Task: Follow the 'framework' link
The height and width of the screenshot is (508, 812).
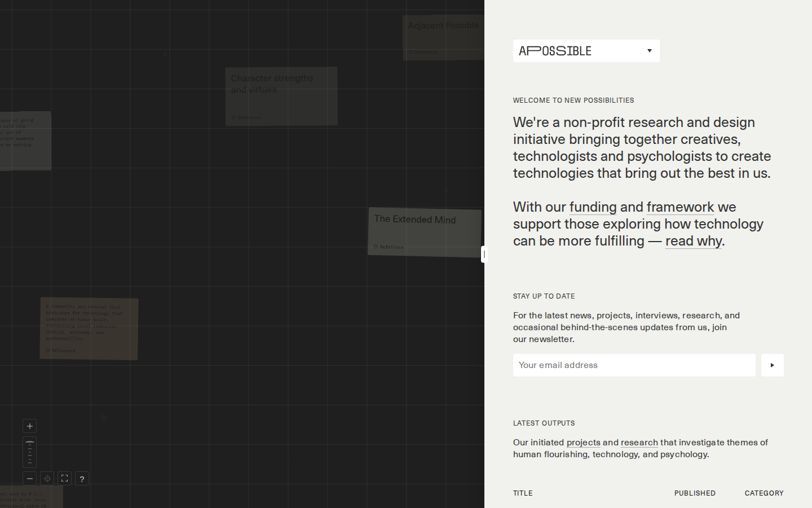Action: 680,207
